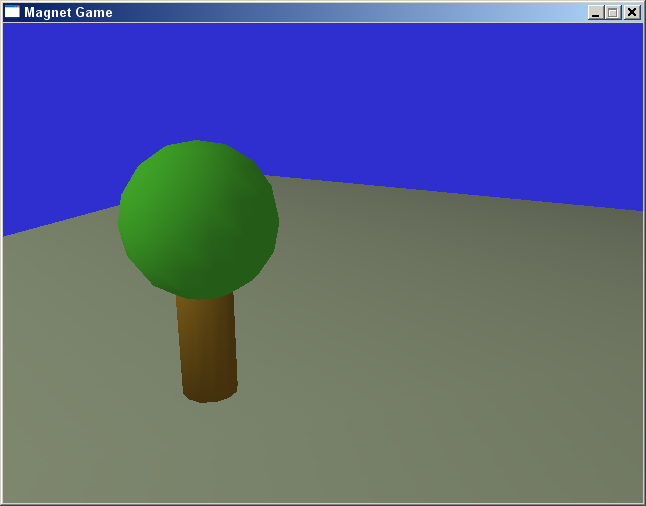Click the green tree foliage sphere
This screenshot has width=646, height=506.
(198, 220)
